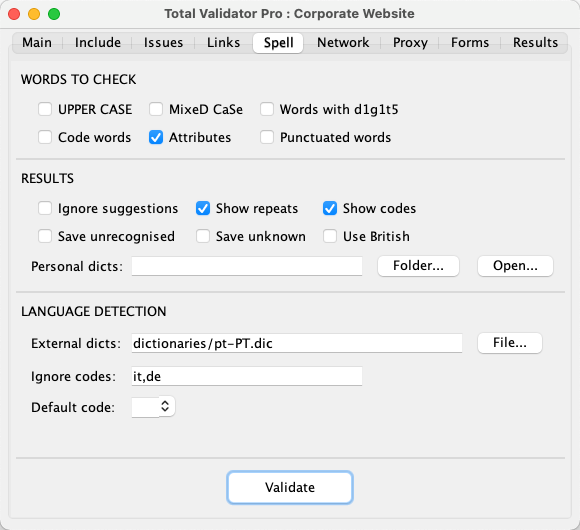Image resolution: width=580 pixels, height=530 pixels.
Task: Select the Links tab
Action: [223, 43]
